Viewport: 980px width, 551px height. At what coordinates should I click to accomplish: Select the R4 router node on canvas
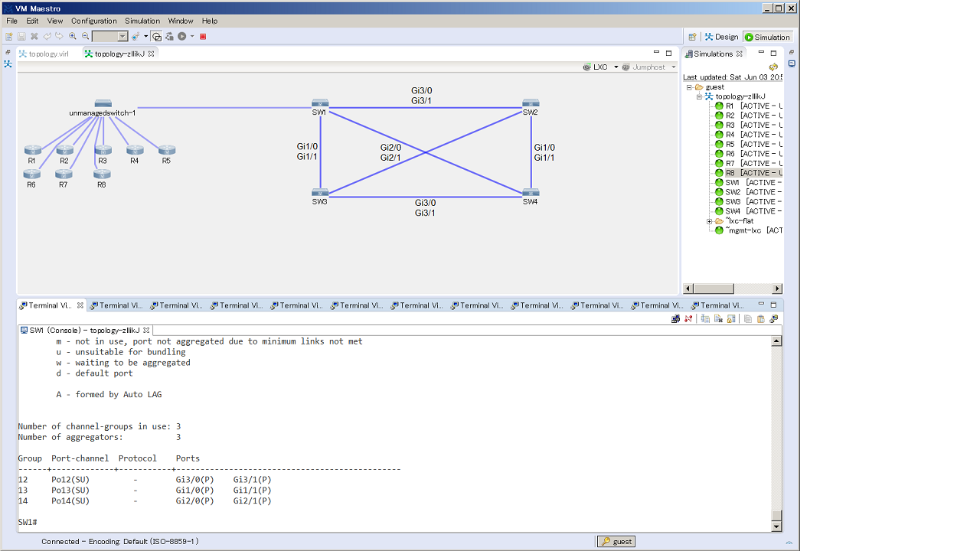[x=135, y=151]
